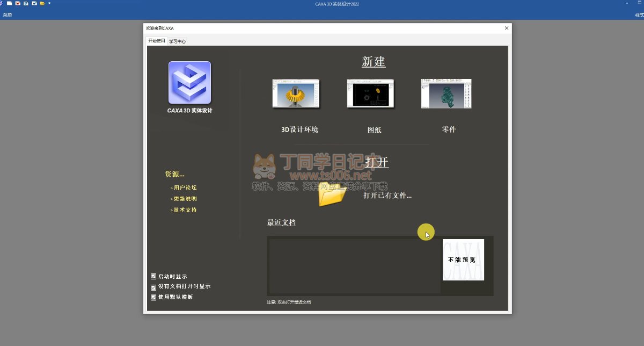This screenshot has height=346, width=644.
Task: Click the large yellow folder icon under 打开
Action: pos(332,195)
